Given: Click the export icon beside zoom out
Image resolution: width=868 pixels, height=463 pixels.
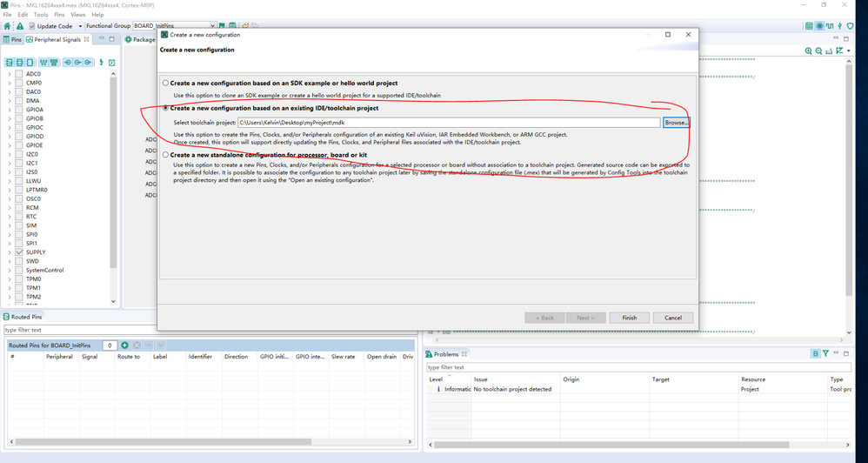Looking at the screenshot, I should tap(829, 51).
